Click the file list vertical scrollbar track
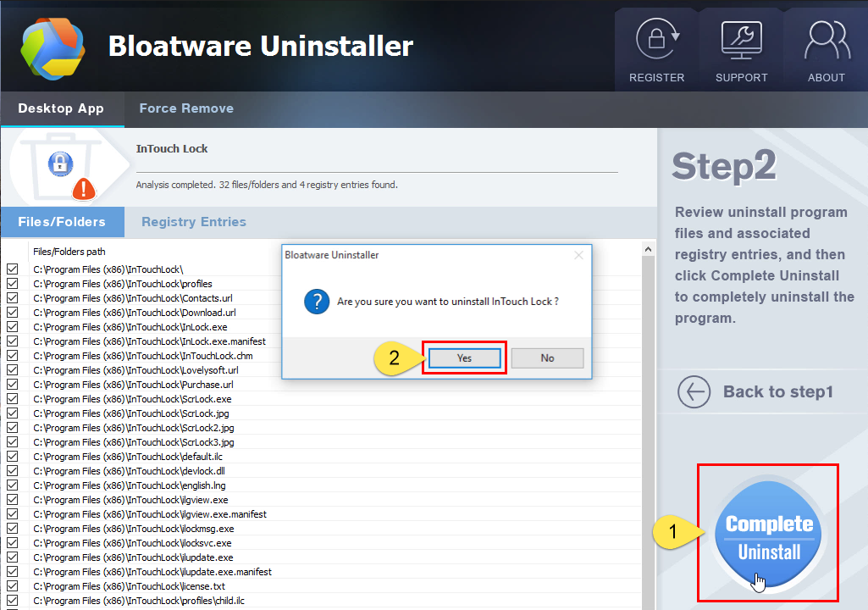 [x=648, y=433]
